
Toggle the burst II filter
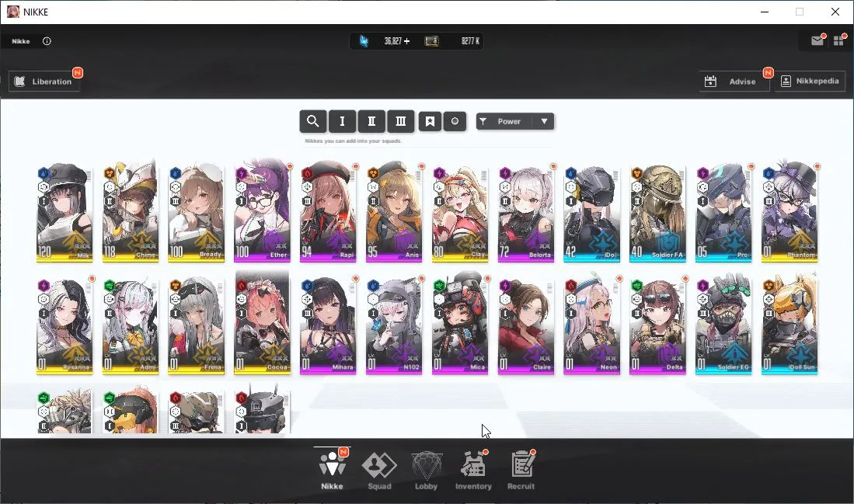[371, 121]
